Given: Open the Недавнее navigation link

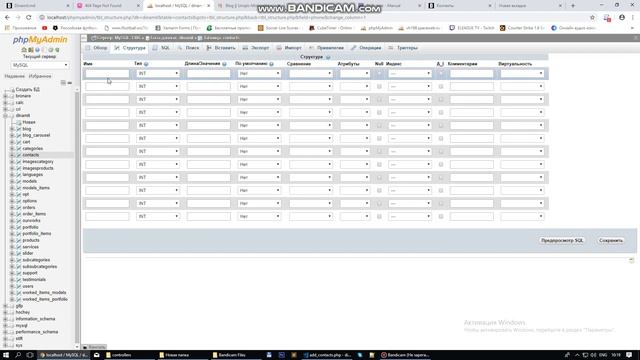Looking at the screenshot, I should [14, 76].
